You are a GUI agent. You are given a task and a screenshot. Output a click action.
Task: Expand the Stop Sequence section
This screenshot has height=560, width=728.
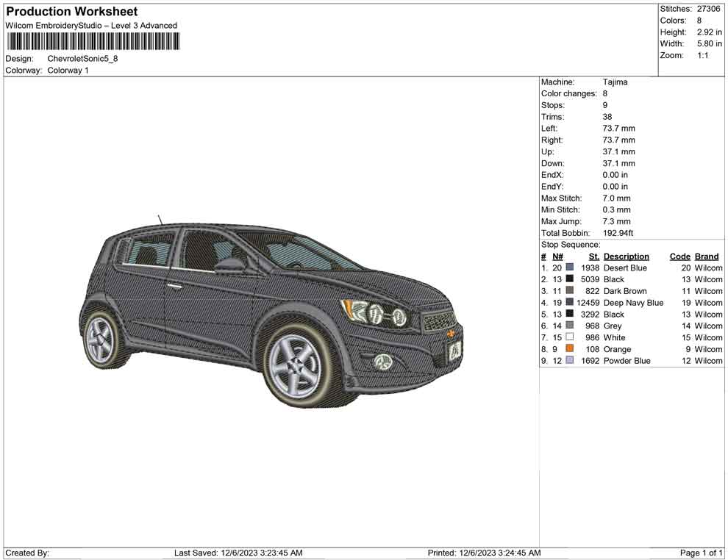[571, 244]
